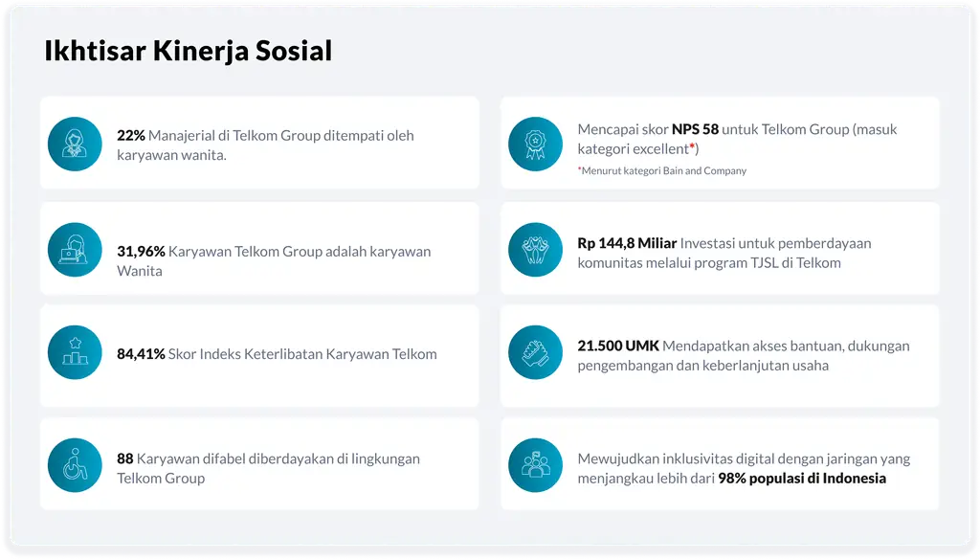The image size is (980, 559).
Task: Select the community hands icon beside Rp 144,8 Miliar
Action: tap(536, 250)
